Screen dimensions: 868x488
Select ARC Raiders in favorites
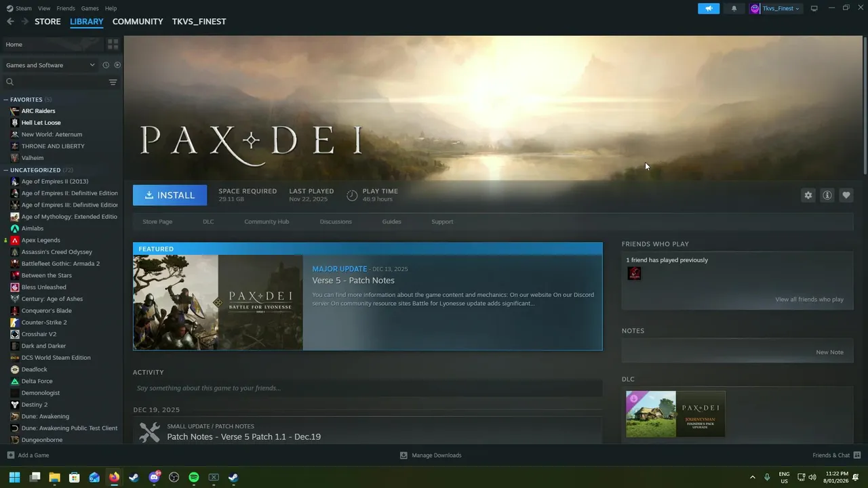(39, 111)
